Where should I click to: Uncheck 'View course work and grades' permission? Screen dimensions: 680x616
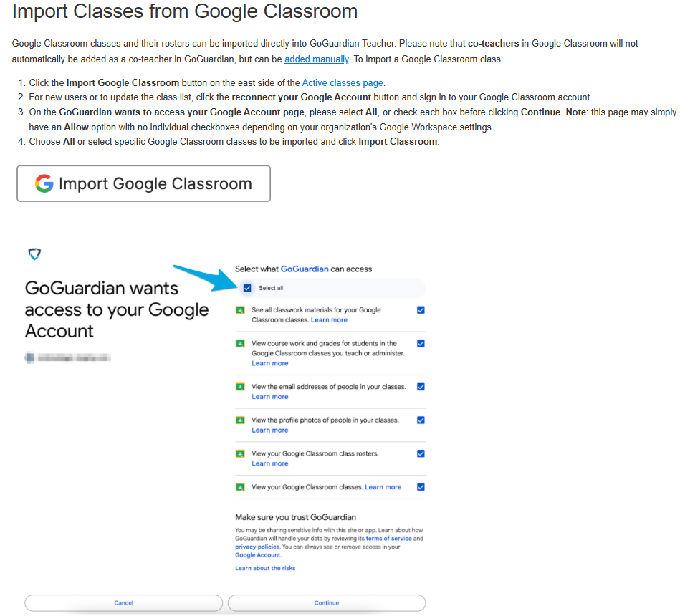(x=421, y=343)
